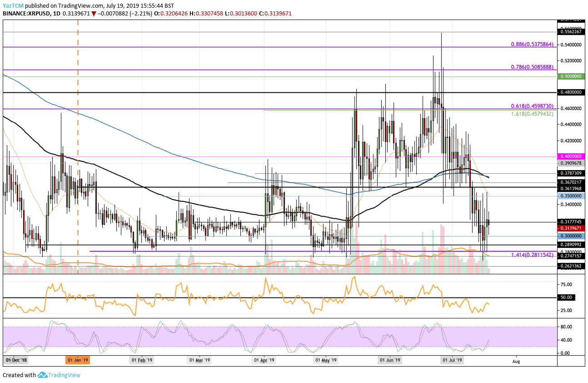Click the blue 0.3000000 price label
The width and height of the screenshot is (588, 383).
[570, 236]
